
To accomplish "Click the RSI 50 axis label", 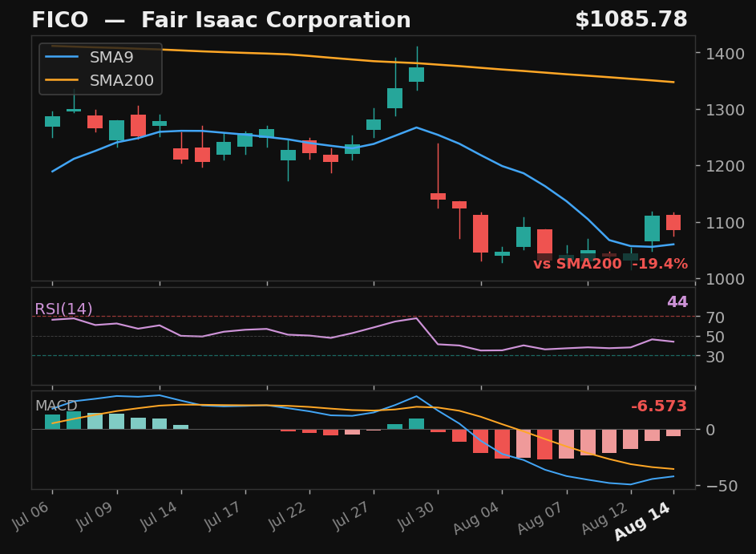I will click(x=715, y=337).
